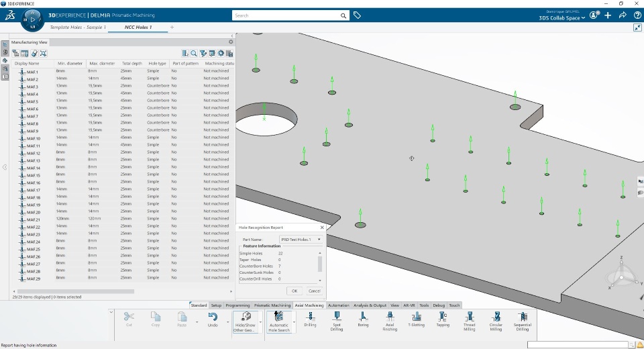Image resolution: width=644 pixels, height=349 pixels.
Task: Add a new tab with the plus
Action: tap(172, 27)
